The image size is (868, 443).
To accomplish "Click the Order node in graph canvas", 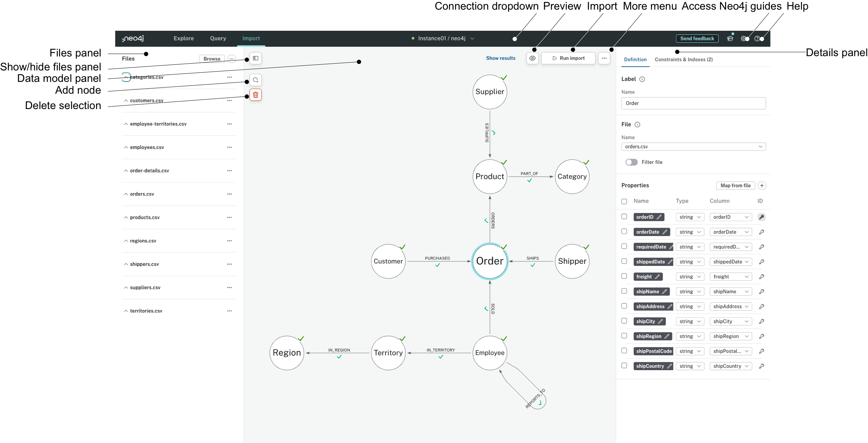I will click(x=489, y=261).
